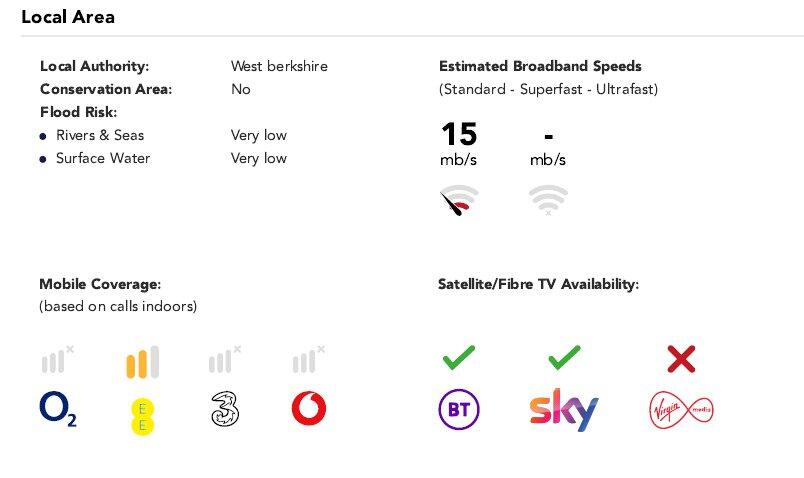Click the grey signal bars above O2
Viewport: 804px width, 478px height.
tap(57, 360)
